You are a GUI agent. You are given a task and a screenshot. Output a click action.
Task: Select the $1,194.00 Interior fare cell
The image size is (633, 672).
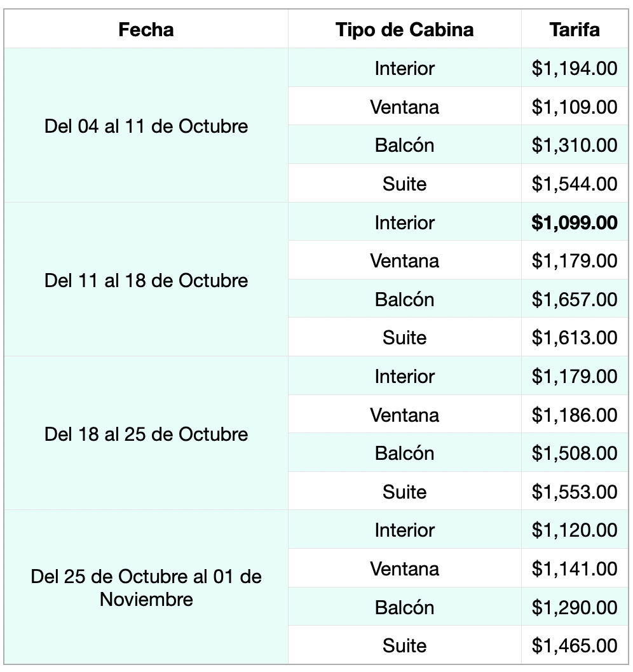coord(575,68)
